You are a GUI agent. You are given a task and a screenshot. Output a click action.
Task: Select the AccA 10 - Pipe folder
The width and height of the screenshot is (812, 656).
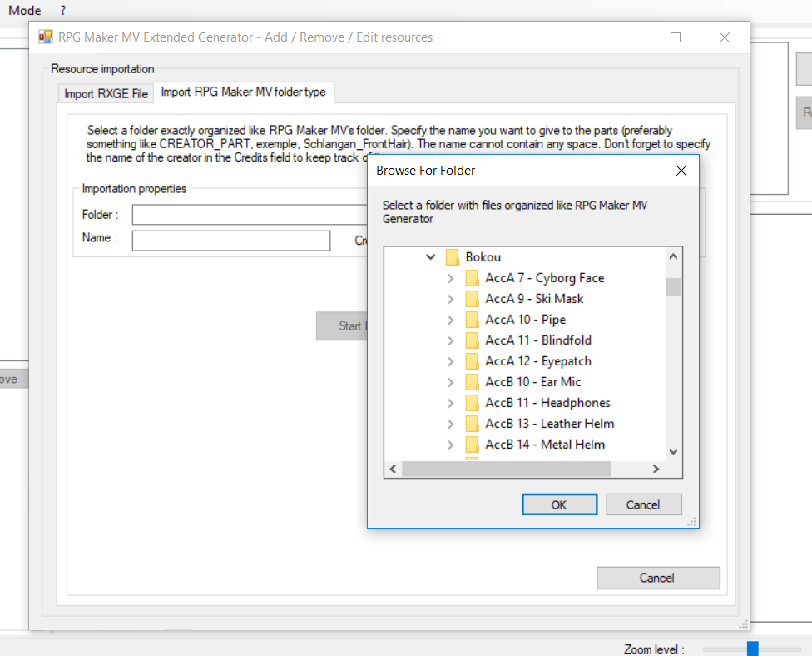(x=526, y=320)
